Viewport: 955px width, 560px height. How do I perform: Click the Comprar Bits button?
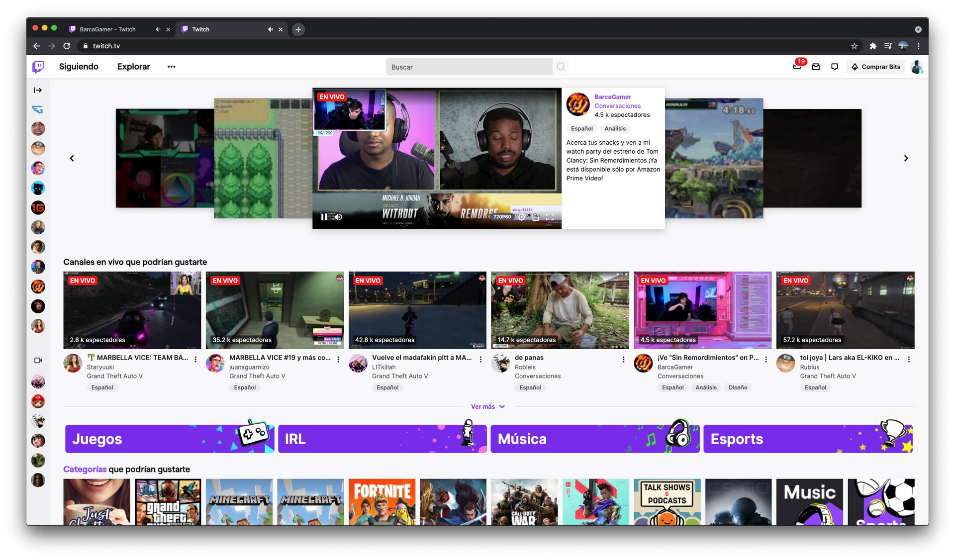pos(876,67)
